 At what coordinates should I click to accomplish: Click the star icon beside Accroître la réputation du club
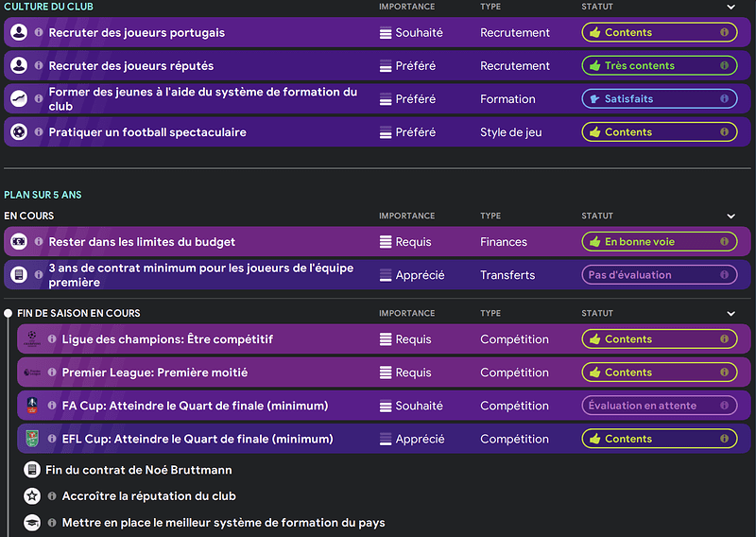(x=32, y=496)
